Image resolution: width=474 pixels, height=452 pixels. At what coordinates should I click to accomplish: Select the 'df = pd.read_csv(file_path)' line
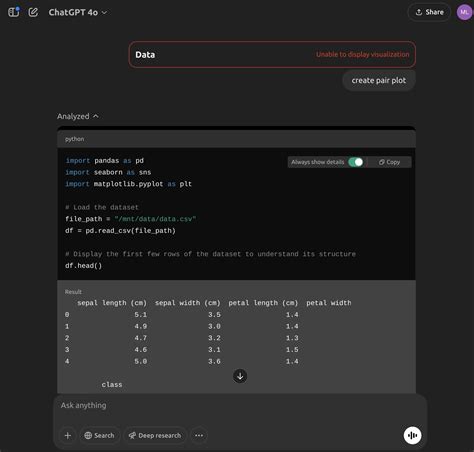tap(120, 231)
